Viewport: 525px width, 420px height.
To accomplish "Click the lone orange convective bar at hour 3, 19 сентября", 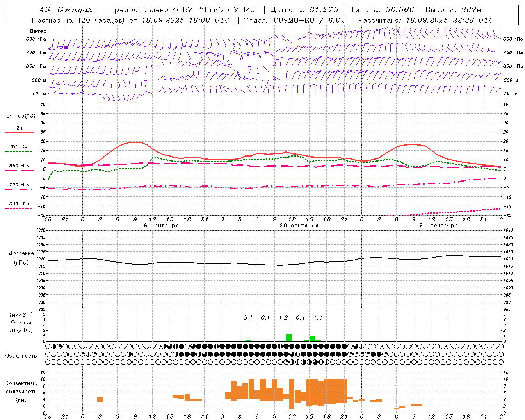I will click(100, 399).
